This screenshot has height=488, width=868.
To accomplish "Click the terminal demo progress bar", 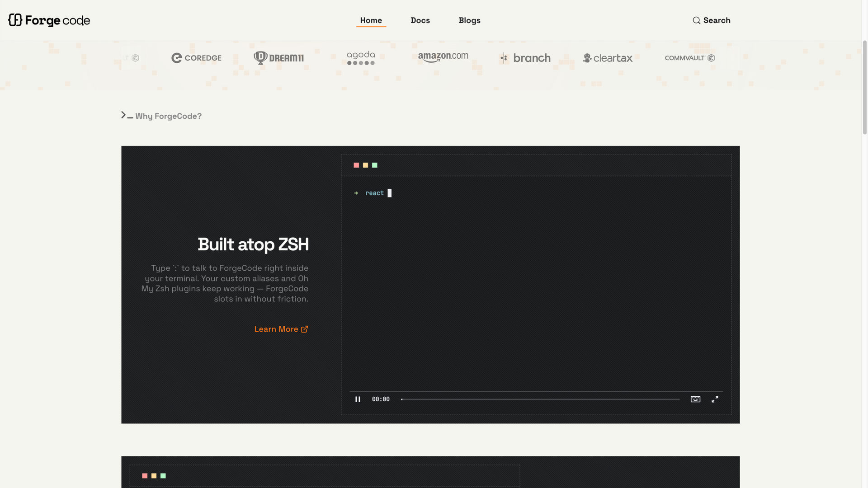I will [x=540, y=399].
